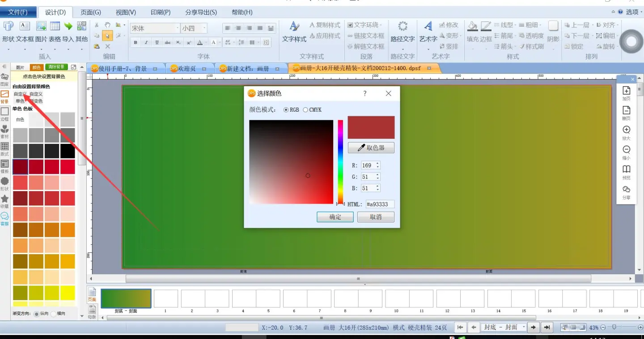Select the 素材 materials sidebar icon

[x=4, y=131]
